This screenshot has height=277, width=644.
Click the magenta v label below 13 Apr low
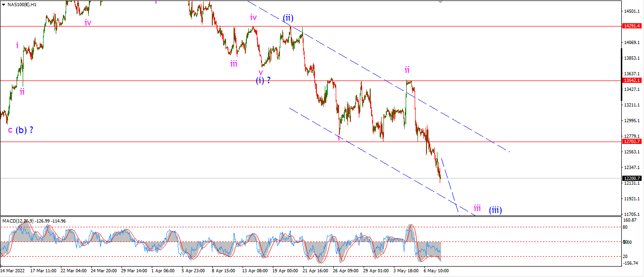pyautogui.click(x=261, y=72)
